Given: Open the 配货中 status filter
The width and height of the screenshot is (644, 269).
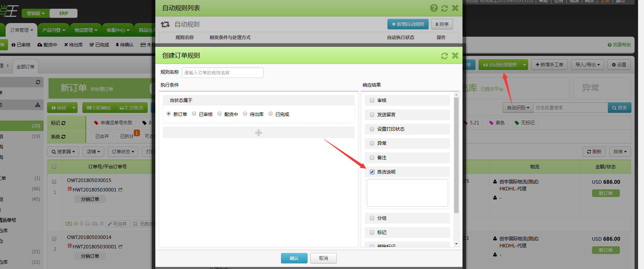Looking at the screenshot, I should 47,45.
